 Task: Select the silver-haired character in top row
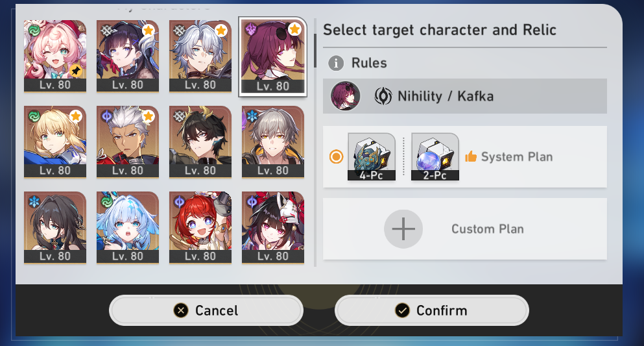click(200, 56)
